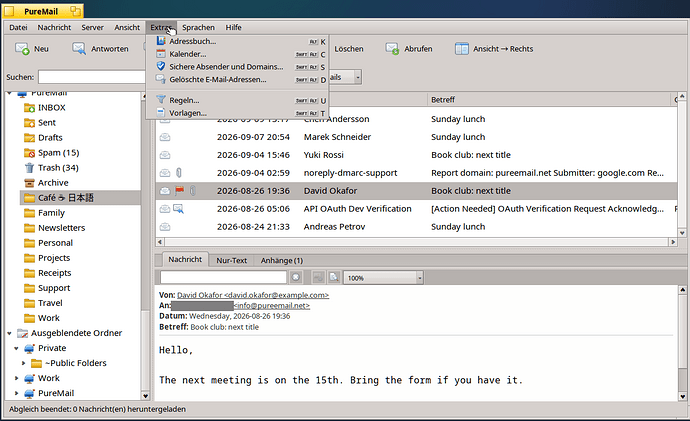Click paperclip icon on David Okafor row
The height and width of the screenshot is (421, 690).
click(x=193, y=190)
